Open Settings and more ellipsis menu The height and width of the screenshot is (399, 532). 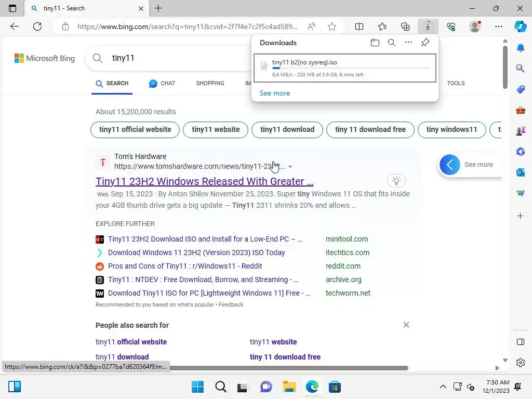498,26
